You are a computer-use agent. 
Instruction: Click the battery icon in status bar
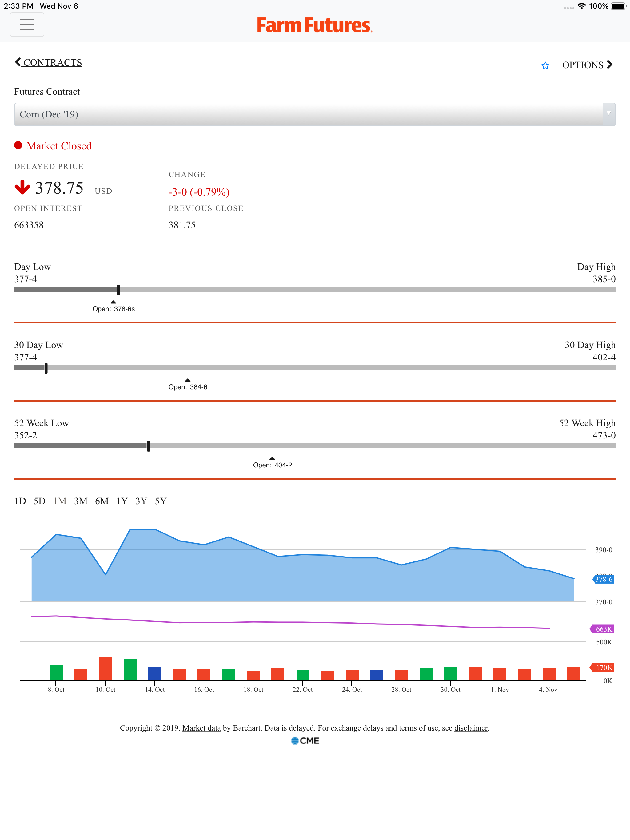(x=619, y=6)
